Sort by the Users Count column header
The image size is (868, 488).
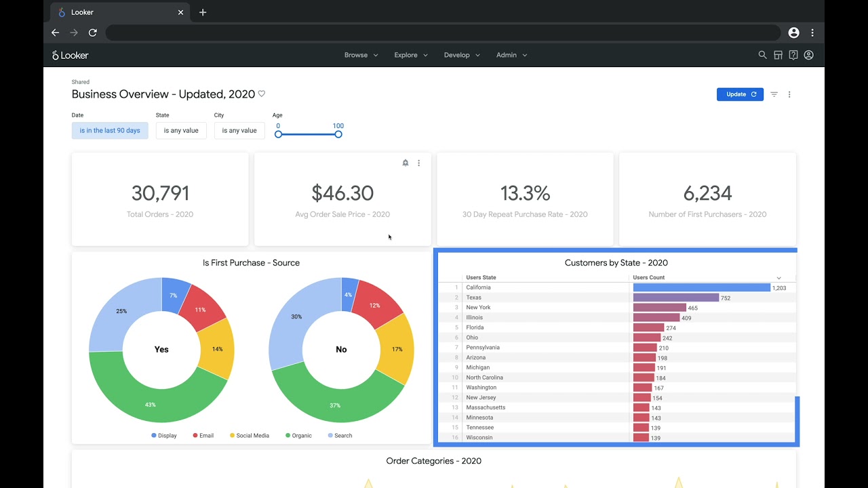648,277
